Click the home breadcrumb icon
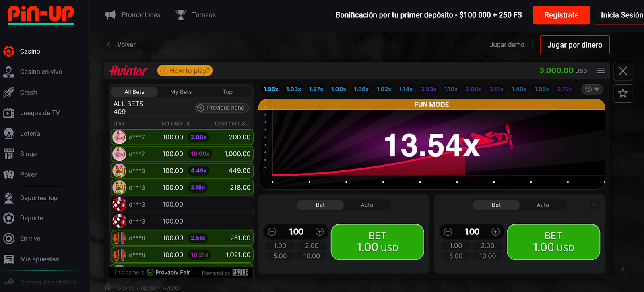This screenshot has height=292, width=644. [108, 287]
